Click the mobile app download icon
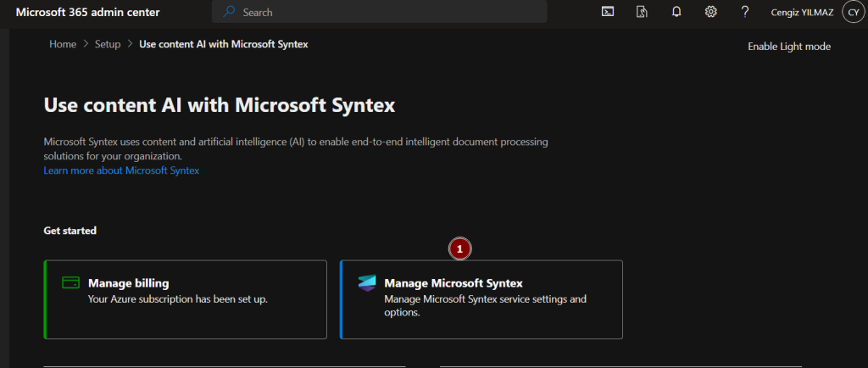Image resolution: width=868 pixels, height=368 pixels. [642, 12]
